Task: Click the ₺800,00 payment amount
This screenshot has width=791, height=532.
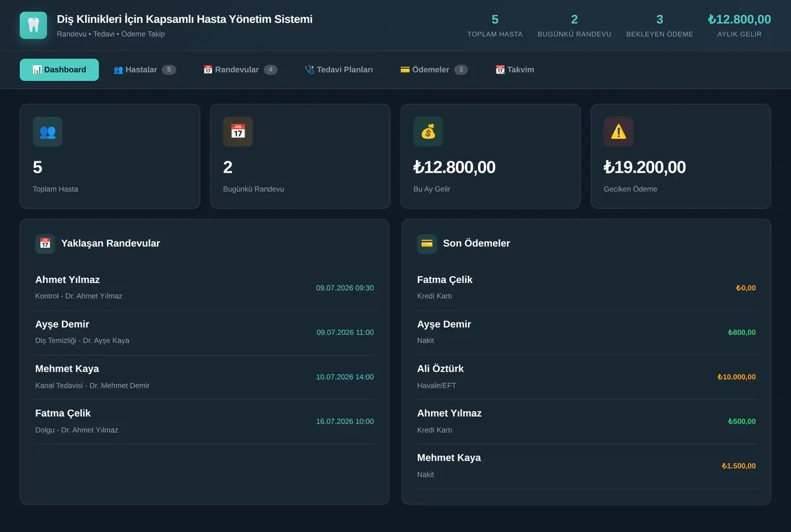Action: click(742, 332)
